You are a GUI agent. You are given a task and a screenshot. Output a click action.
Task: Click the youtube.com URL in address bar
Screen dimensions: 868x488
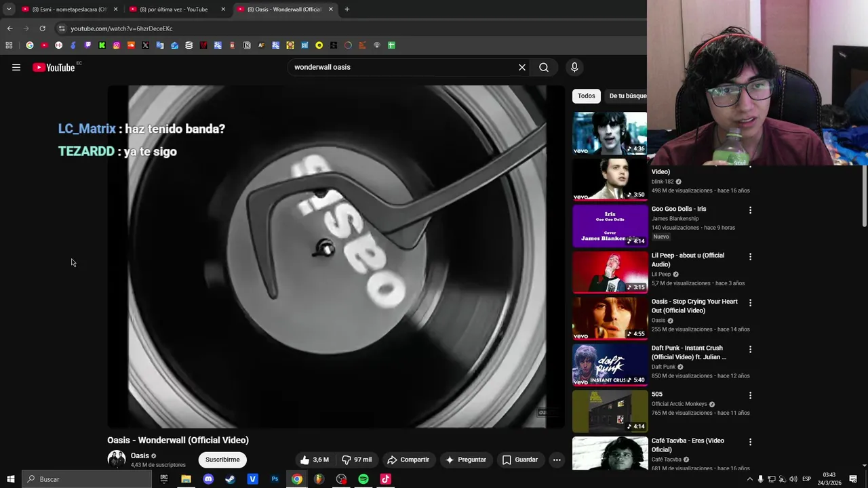point(121,28)
